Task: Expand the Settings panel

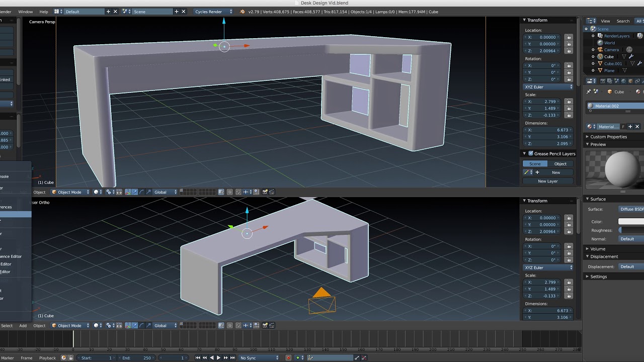Action: coord(598,277)
